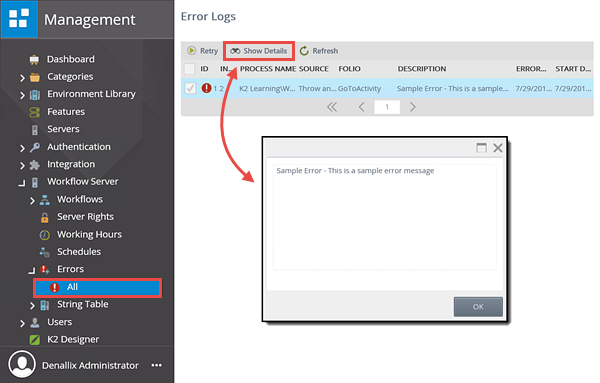Image resolution: width=600 pixels, height=383 pixels.
Task: Sort by DESCRIPTION column header
Action: (422, 69)
